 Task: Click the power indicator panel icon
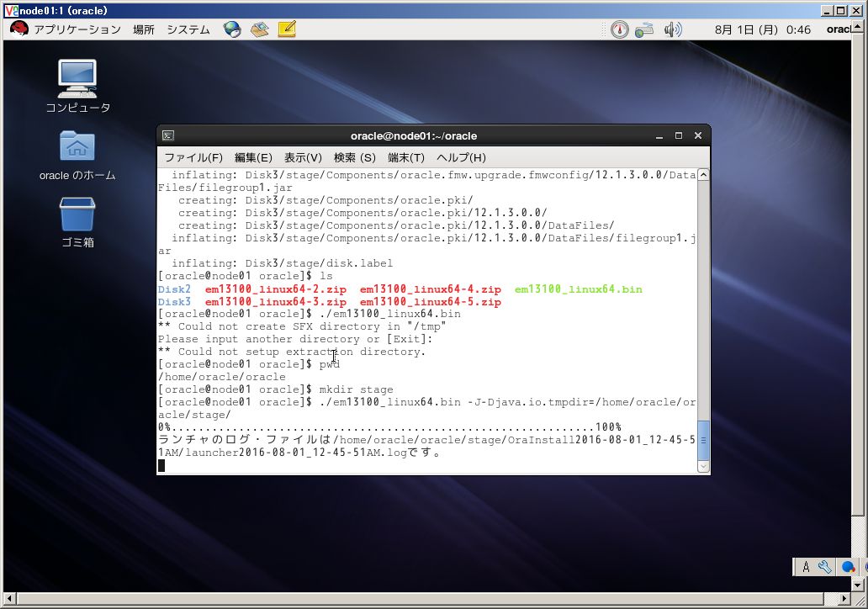(x=619, y=29)
